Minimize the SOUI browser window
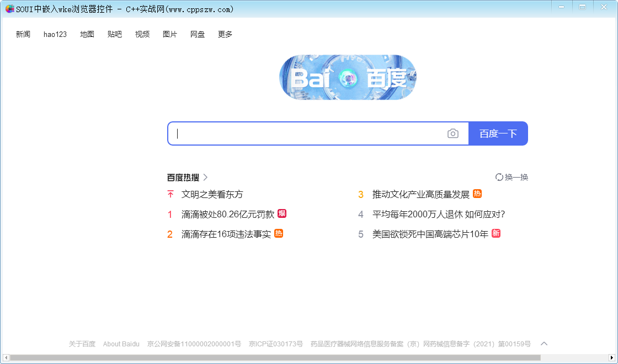Viewport: 618px width, 364px height. pos(561,7)
